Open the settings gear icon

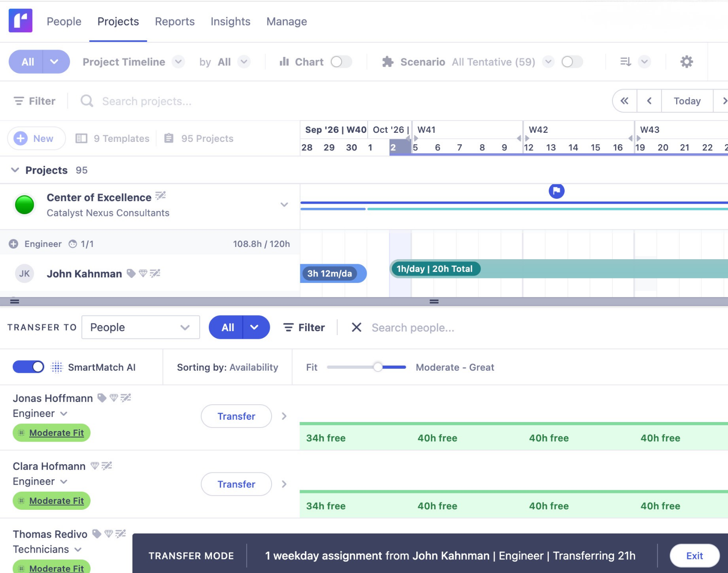click(x=687, y=62)
